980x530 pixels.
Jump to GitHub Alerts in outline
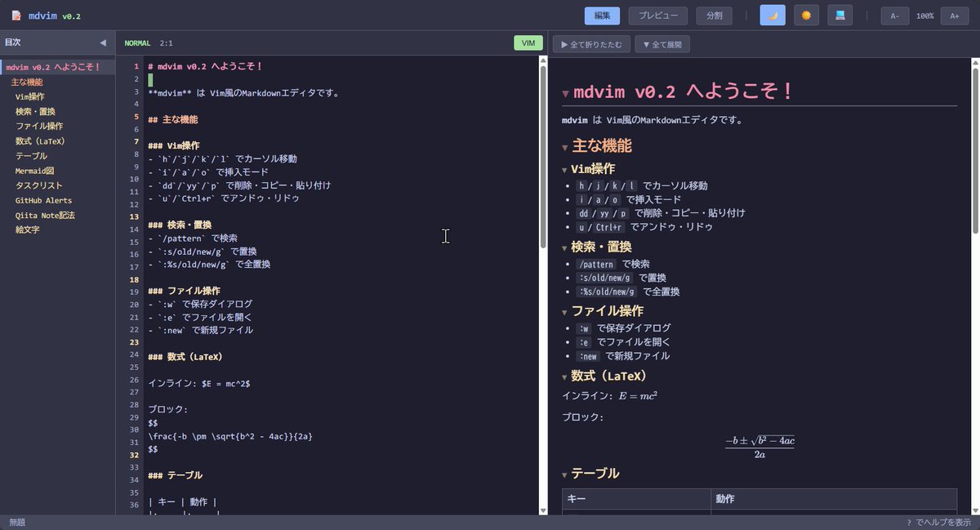coord(43,200)
